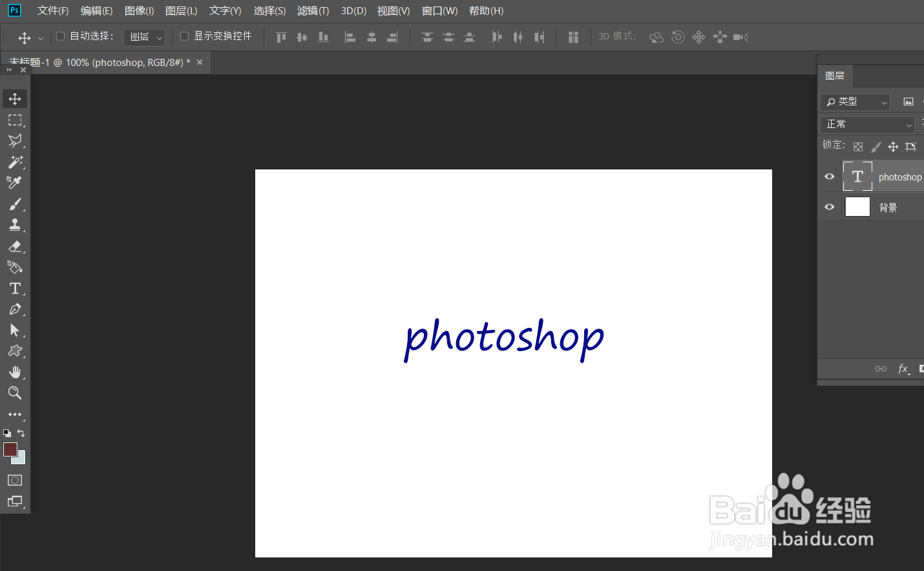
Task: Align top edges in options bar
Action: [x=281, y=38]
